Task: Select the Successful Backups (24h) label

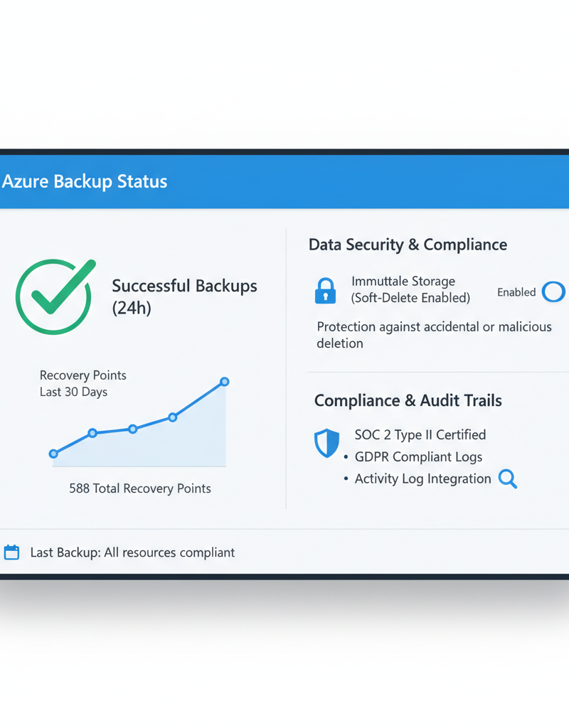Action: coord(184,296)
